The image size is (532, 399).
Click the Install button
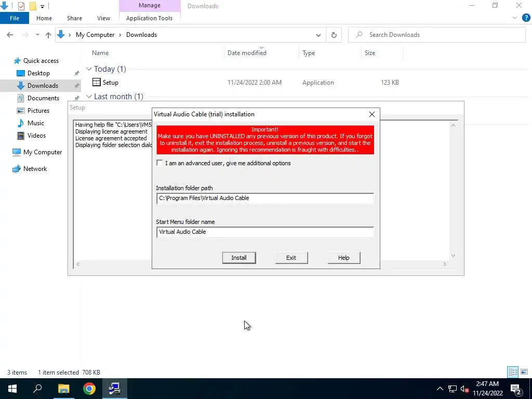point(239,258)
